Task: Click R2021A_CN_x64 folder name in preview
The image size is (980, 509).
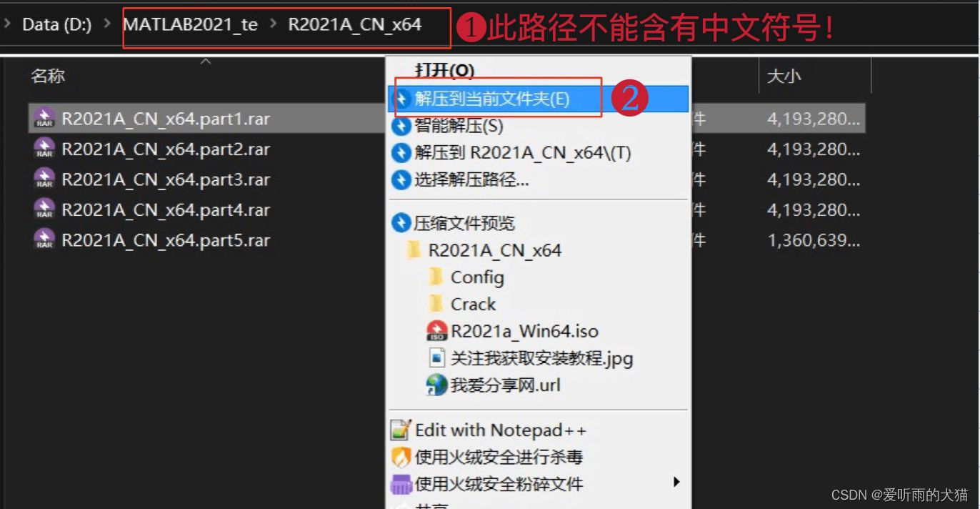Action: [494, 250]
